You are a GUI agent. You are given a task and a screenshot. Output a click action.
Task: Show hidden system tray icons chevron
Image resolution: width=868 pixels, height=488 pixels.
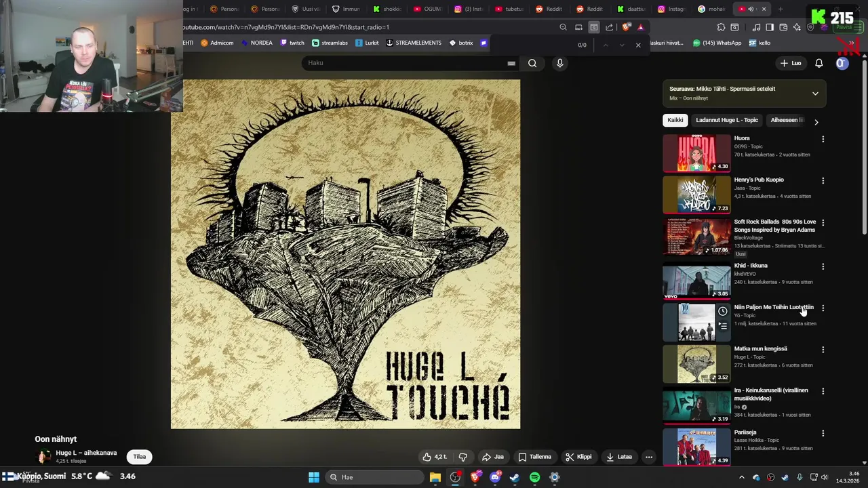[741, 477]
